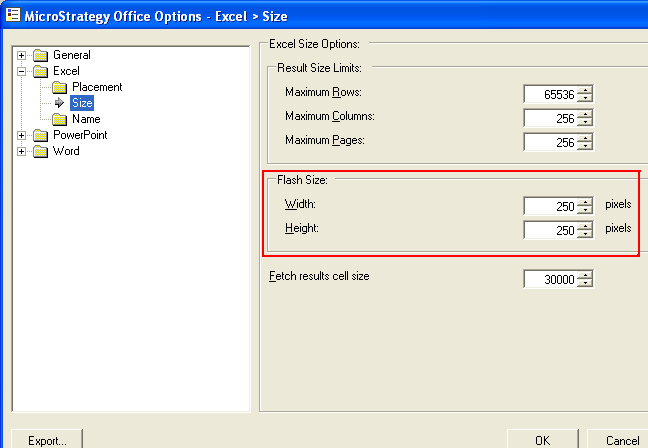This screenshot has height=448, width=648.
Task: Click the Maximum Columns value field
Action: pos(550,118)
